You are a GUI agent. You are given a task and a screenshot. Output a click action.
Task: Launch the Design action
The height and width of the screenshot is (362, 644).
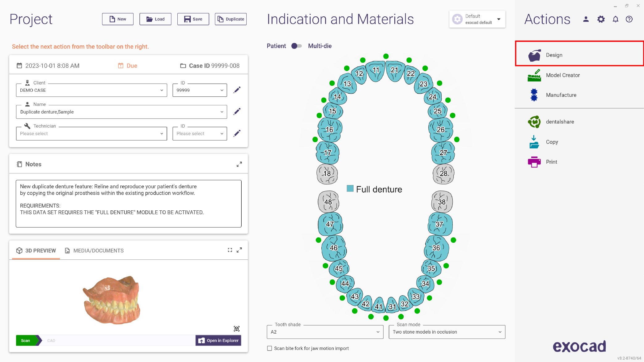pyautogui.click(x=579, y=55)
